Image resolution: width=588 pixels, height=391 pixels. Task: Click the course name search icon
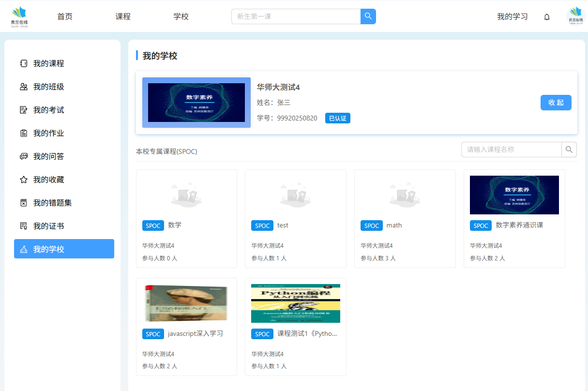pyautogui.click(x=569, y=150)
